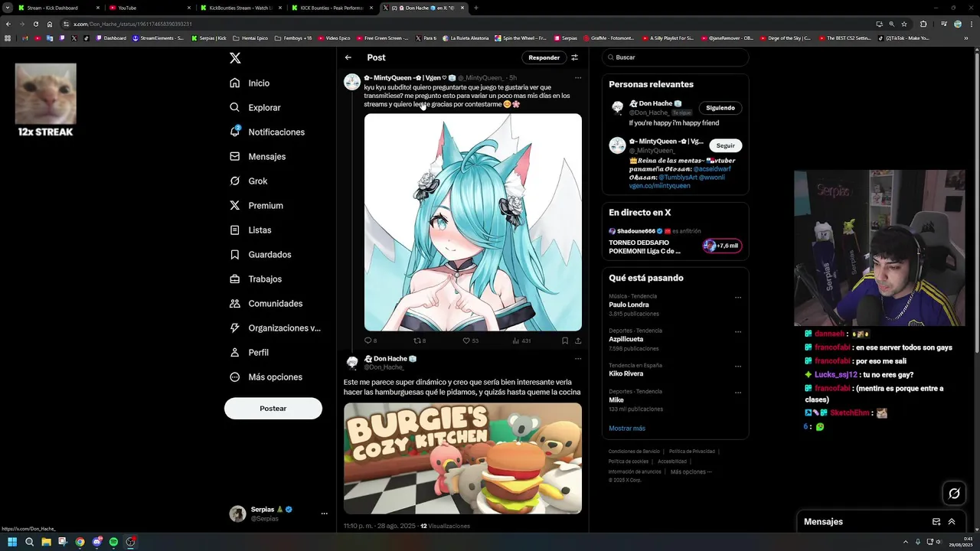The image size is (980, 551).
Task: Open Grok in the sidebar
Action: coord(248,181)
